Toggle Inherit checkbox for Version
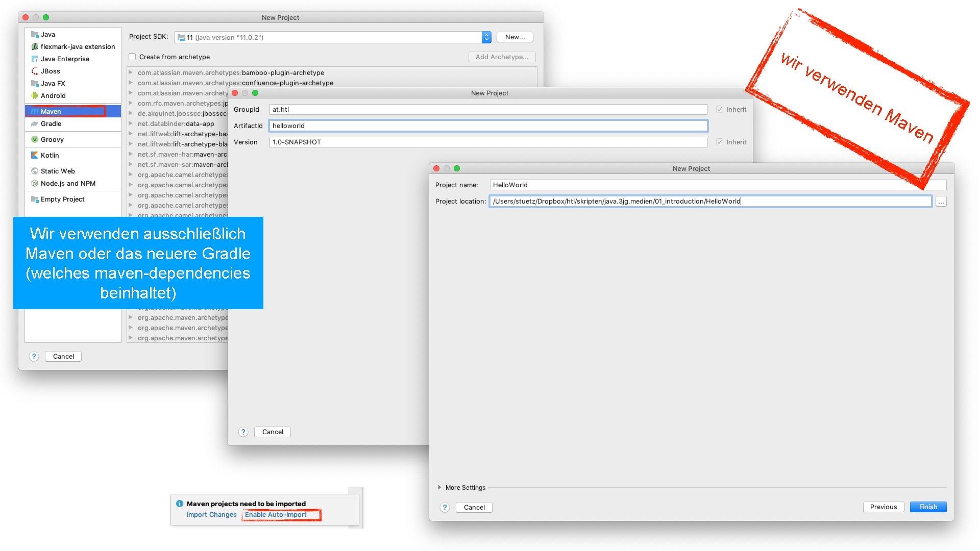 point(720,142)
